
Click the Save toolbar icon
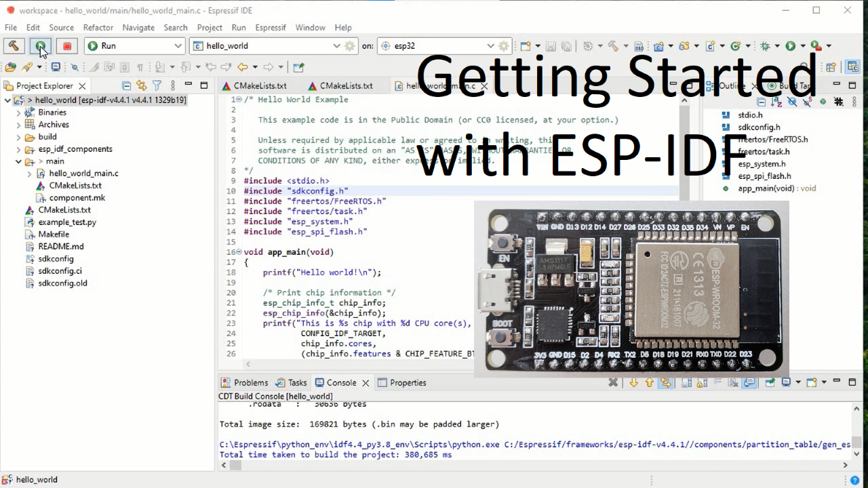[x=551, y=46]
